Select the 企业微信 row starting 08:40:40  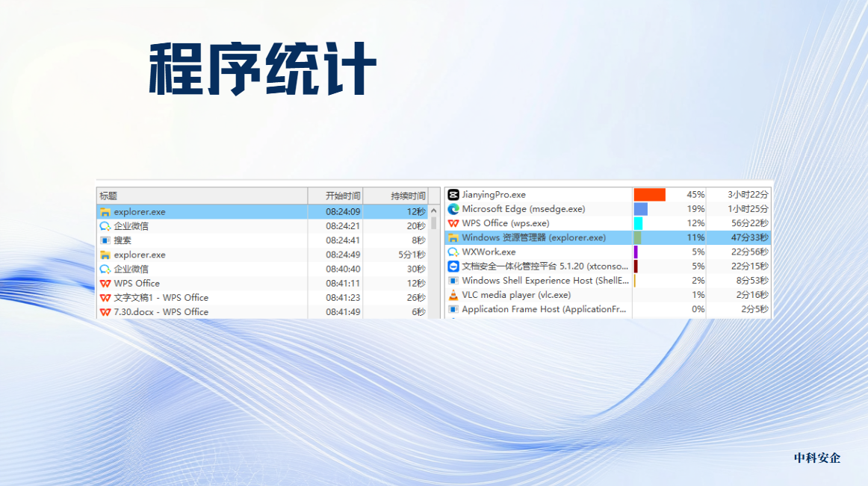pos(262,270)
